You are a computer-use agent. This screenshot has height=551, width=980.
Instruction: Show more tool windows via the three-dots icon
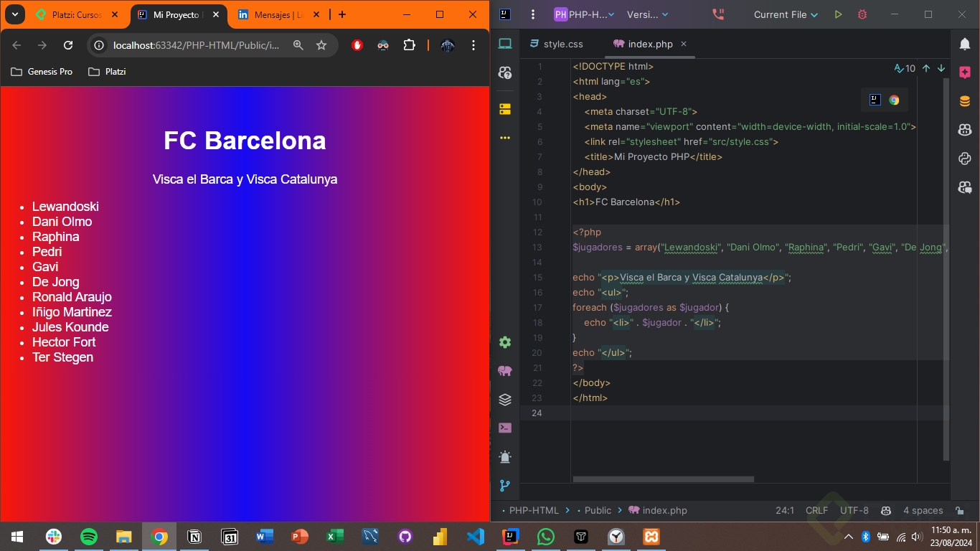tap(505, 137)
